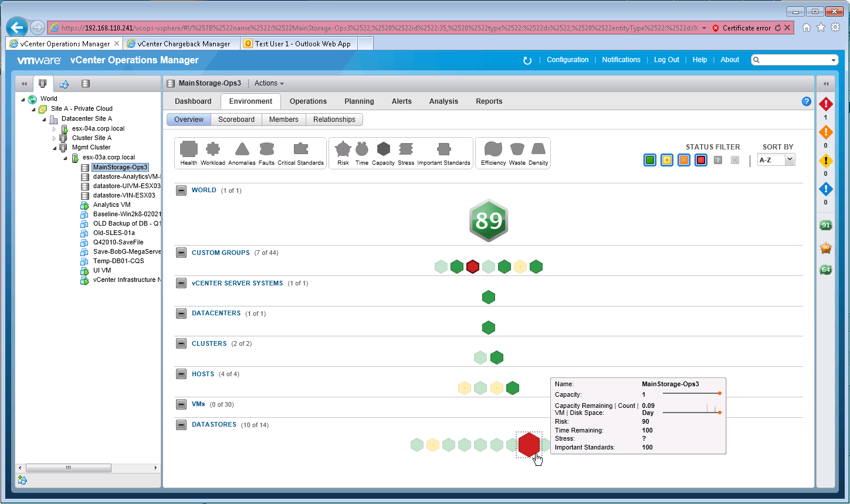The image size is (850, 504).
Task: Toggle the orange status filter
Action: coord(684,160)
